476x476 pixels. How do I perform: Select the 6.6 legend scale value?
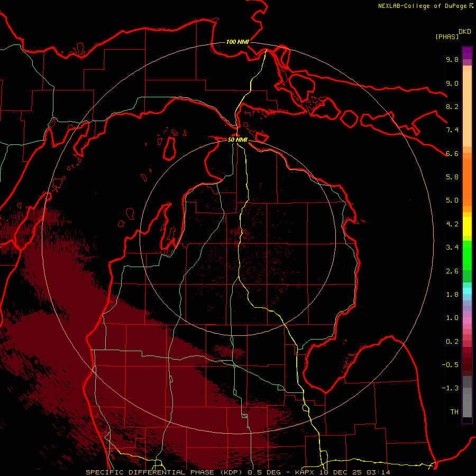point(452,153)
